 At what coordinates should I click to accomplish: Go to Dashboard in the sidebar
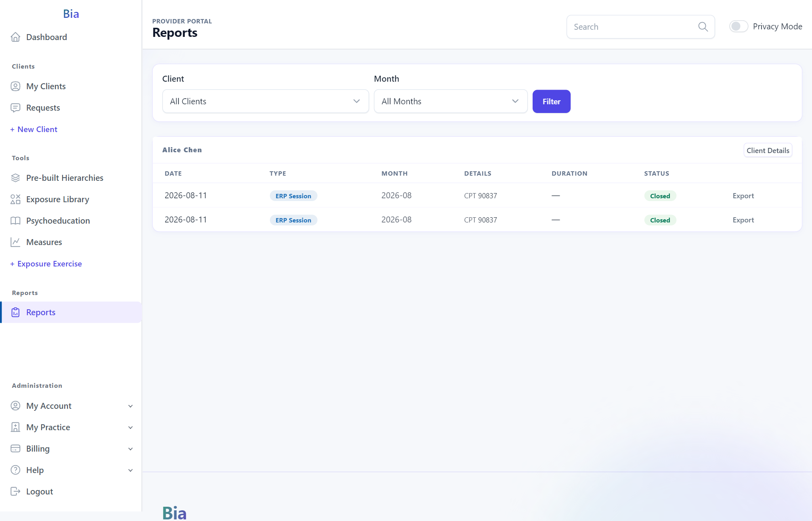point(71,37)
